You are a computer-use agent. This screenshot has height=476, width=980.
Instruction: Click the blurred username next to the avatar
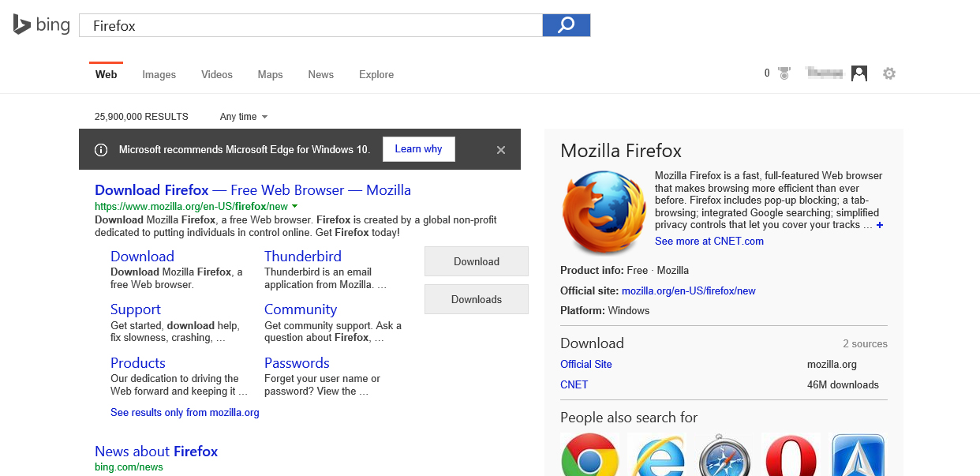tap(825, 73)
